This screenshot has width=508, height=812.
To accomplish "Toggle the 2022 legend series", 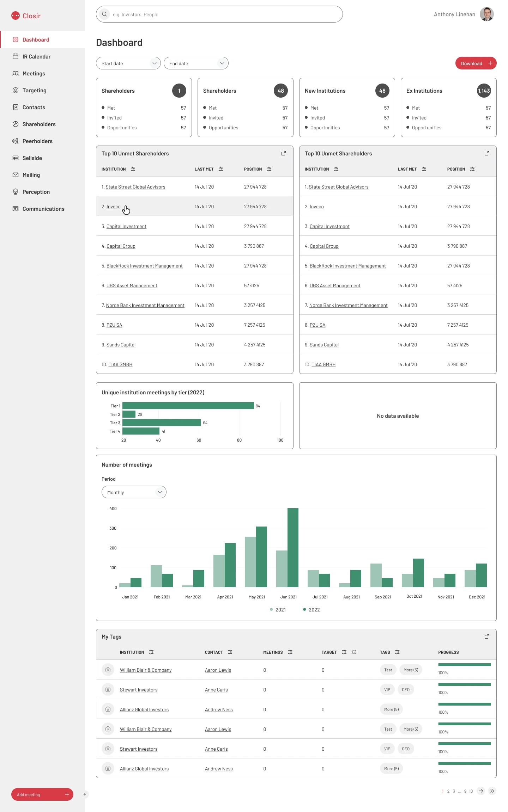I will 312,610.
